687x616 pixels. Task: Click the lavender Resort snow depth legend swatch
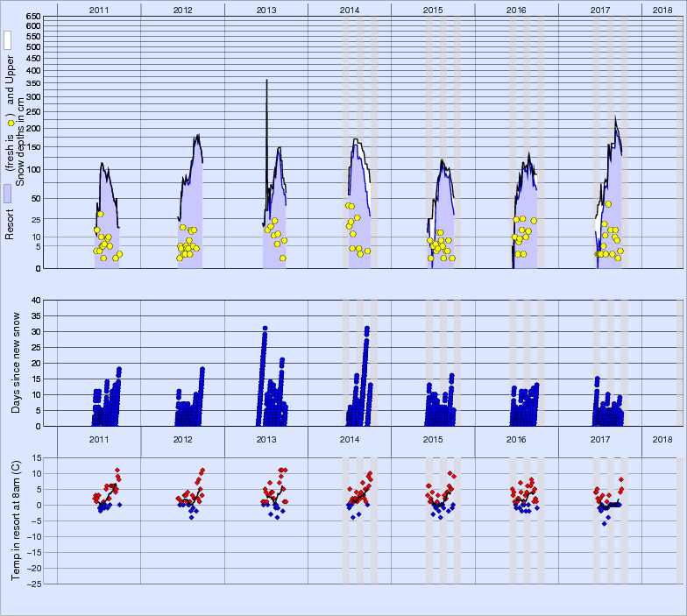tap(7, 193)
